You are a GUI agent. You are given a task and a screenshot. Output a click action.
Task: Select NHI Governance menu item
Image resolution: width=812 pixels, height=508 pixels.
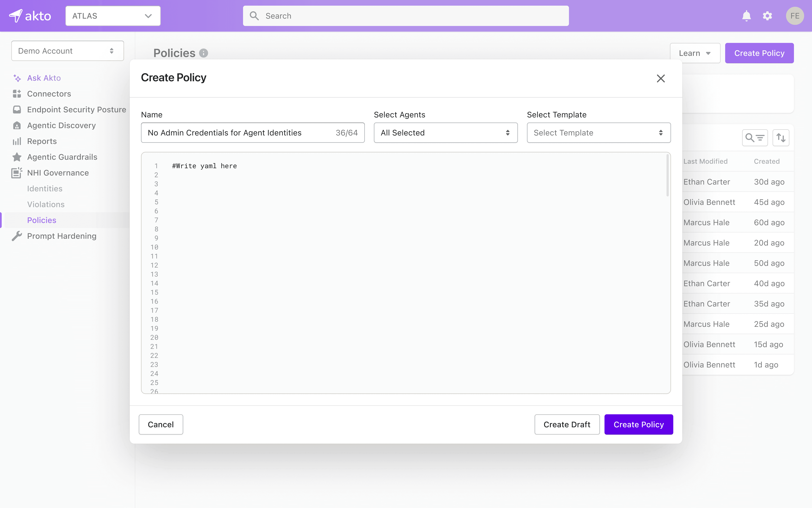tap(58, 173)
